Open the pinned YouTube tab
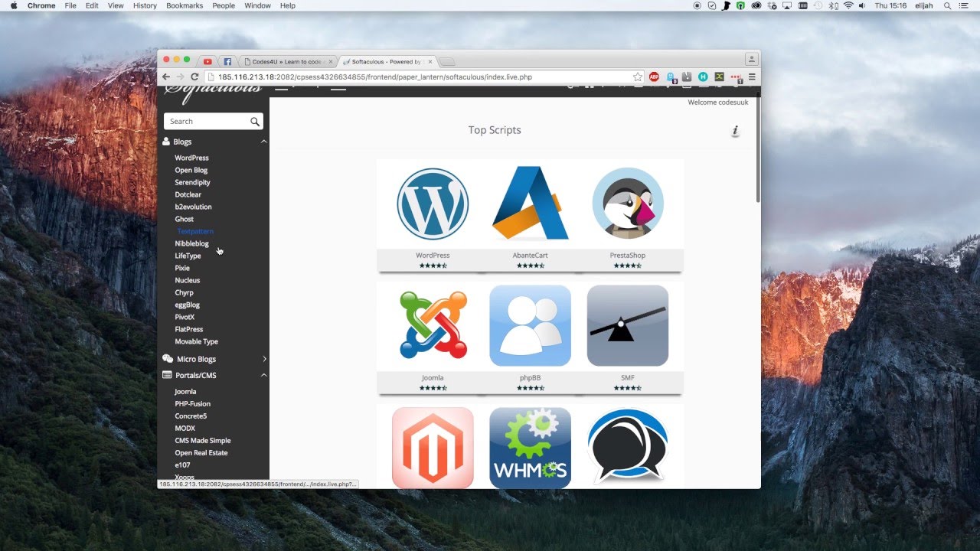The width and height of the screenshot is (980, 551). click(x=207, y=62)
